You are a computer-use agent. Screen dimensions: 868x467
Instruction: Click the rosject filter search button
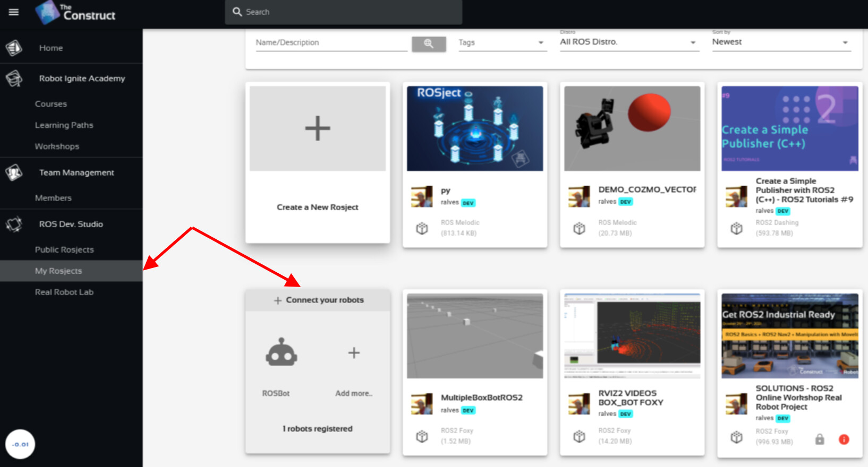coord(429,44)
